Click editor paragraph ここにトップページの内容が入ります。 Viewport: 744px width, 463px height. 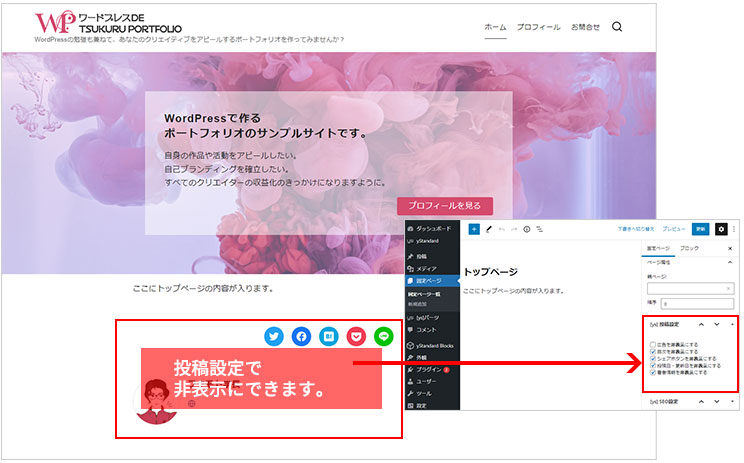[513, 291]
